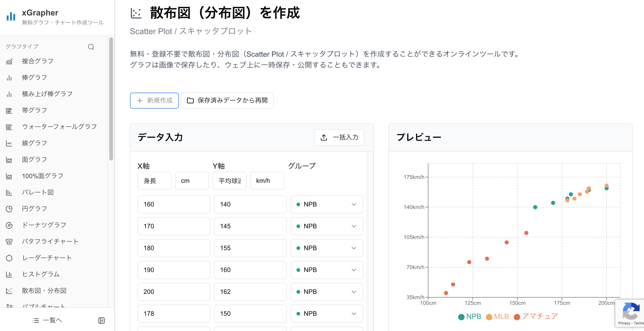Click the 新規作成 button
The height and width of the screenshot is (331, 644).
pyautogui.click(x=154, y=100)
